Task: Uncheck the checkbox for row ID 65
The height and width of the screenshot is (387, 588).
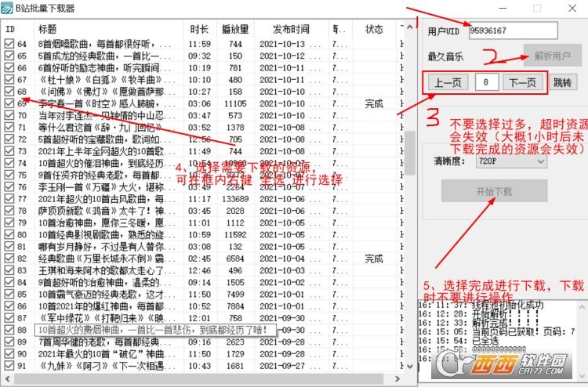Action: [9, 56]
